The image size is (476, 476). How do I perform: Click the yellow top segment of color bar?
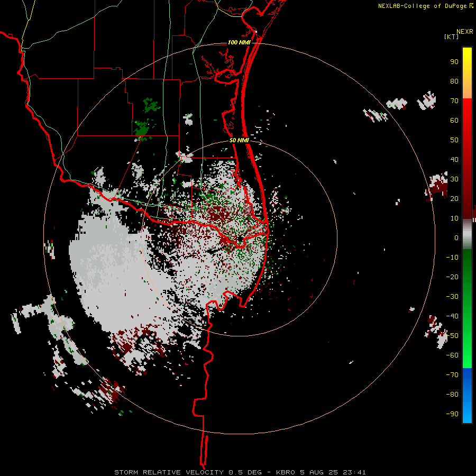pos(467,73)
